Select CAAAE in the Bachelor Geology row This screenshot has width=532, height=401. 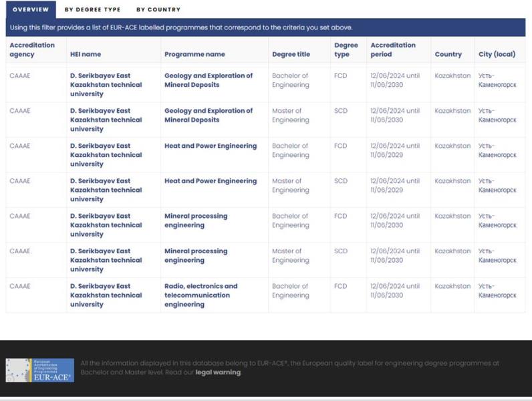[x=19, y=76]
